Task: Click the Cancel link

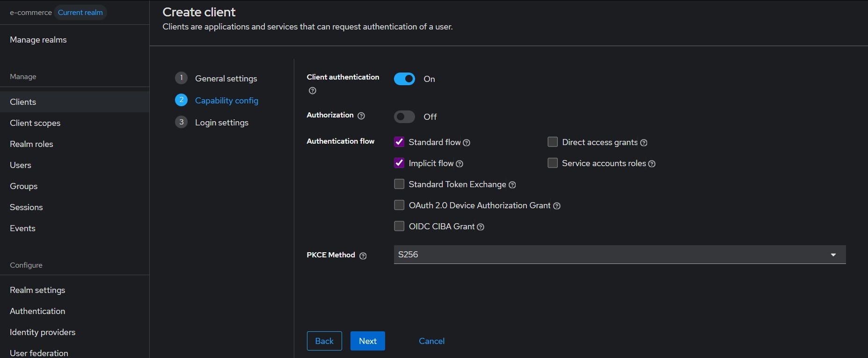Action: [x=431, y=341]
